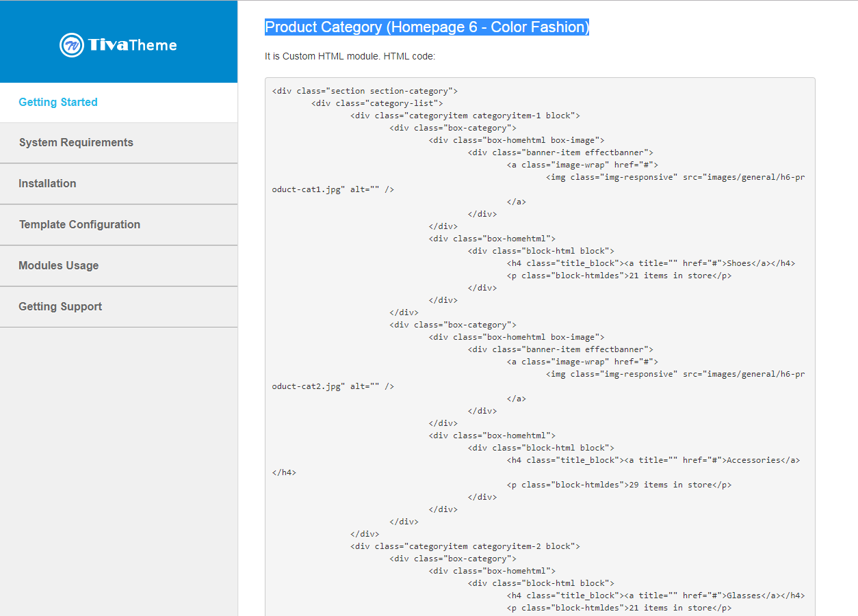The height and width of the screenshot is (616, 858).
Task: Click the h4 line containing Shoes
Action: [x=651, y=263]
